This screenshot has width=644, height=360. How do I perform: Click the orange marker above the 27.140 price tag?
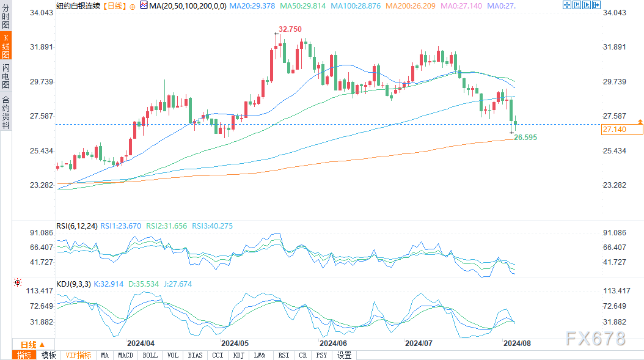tap(639, 122)
